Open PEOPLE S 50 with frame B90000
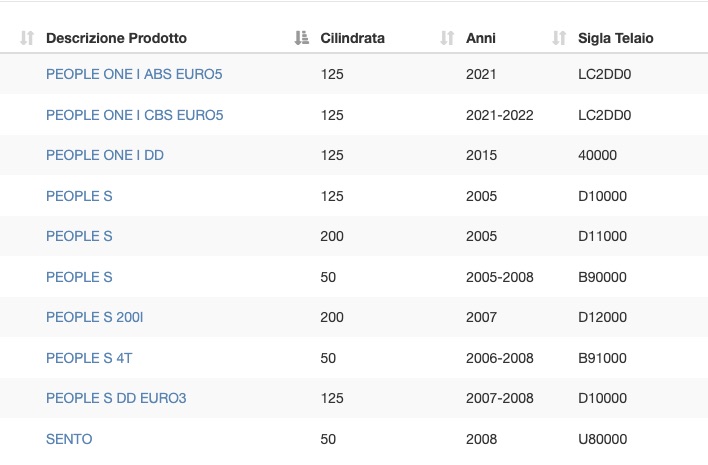 coord(79,277)
